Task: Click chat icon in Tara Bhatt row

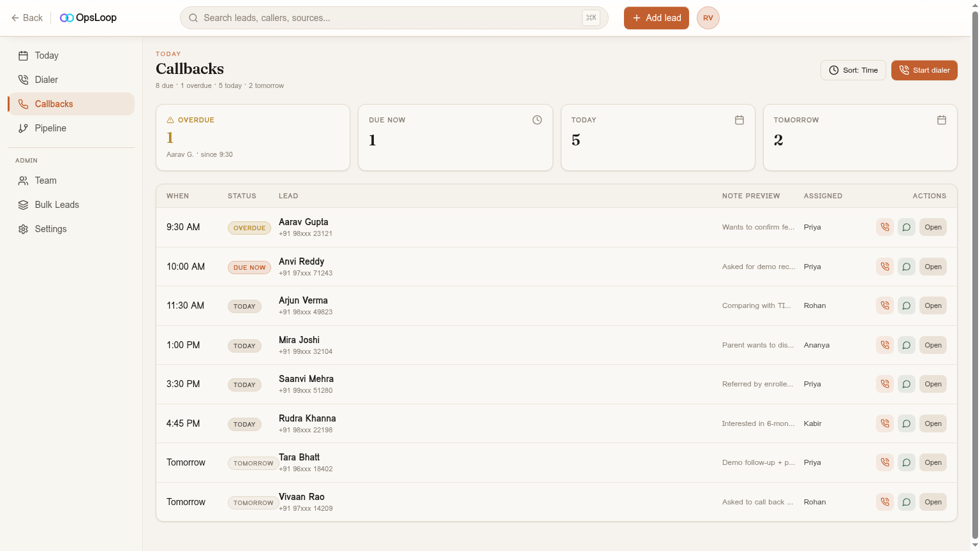Action: click(906, 462)
